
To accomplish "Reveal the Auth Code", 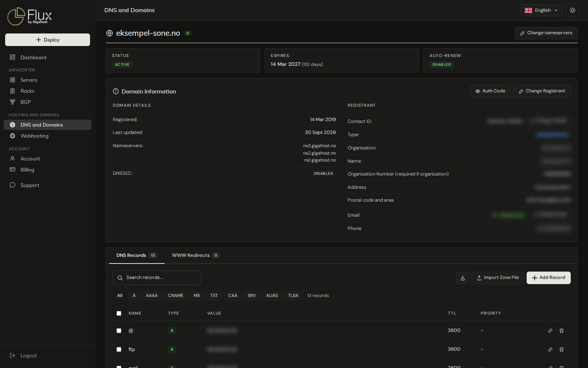I will 490,91.
